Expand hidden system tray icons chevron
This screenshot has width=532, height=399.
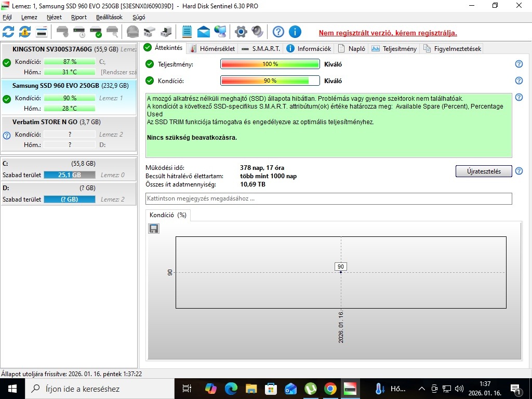pyautogui.click(x=421, y=389)
